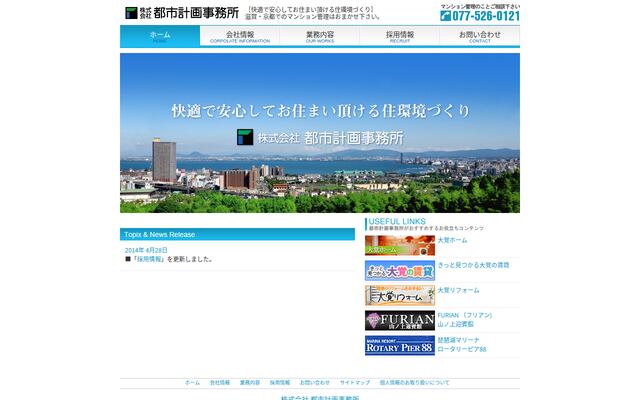640x400 pixels.
Task: Open the Rotary Pier 88 banner image
Action: click(x=400, y=345)
